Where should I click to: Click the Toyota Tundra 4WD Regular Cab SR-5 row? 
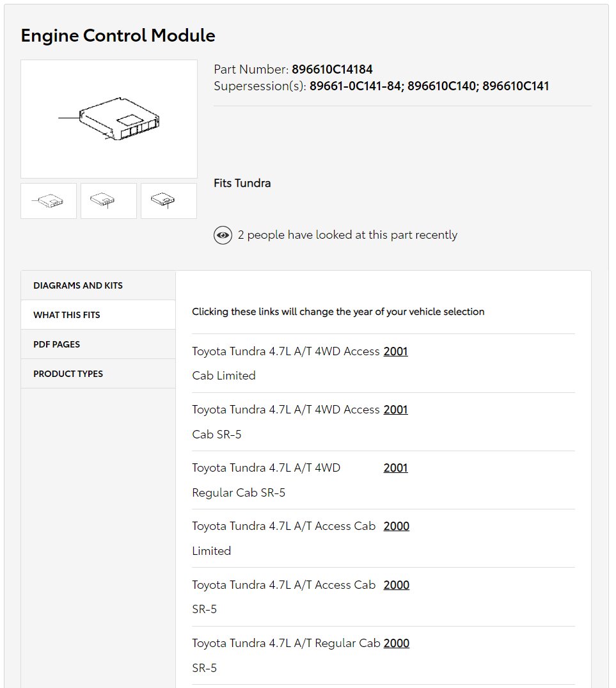tap(383, 480)
